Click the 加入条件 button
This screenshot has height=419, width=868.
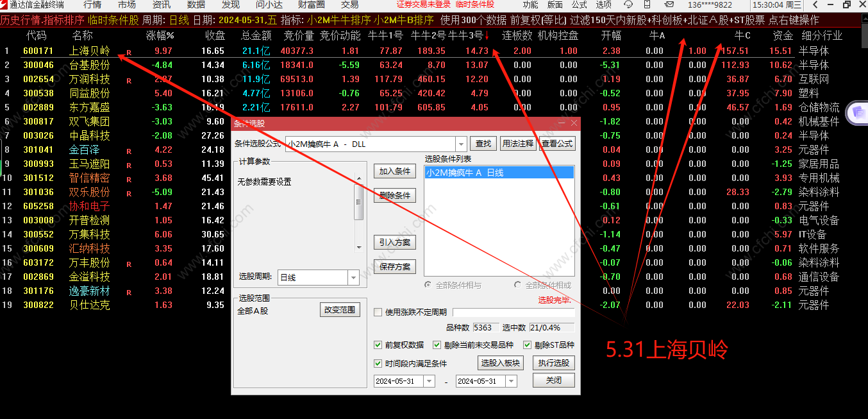tap(395, 171)
